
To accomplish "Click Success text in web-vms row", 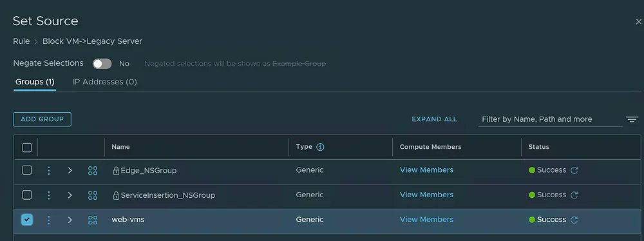I will [x=552, y=220].
